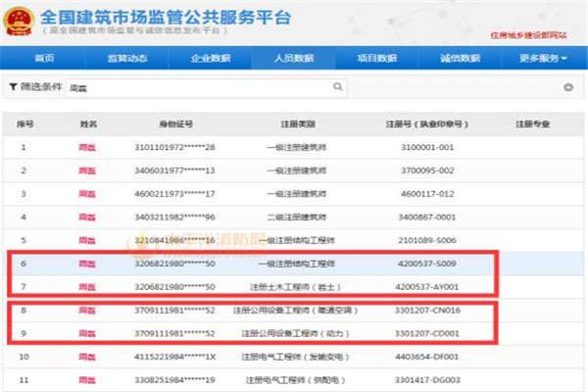Screen dimensions: 588x392
Task: Click the name link for registration 4200537-S009
Action: tap(88, 263)
